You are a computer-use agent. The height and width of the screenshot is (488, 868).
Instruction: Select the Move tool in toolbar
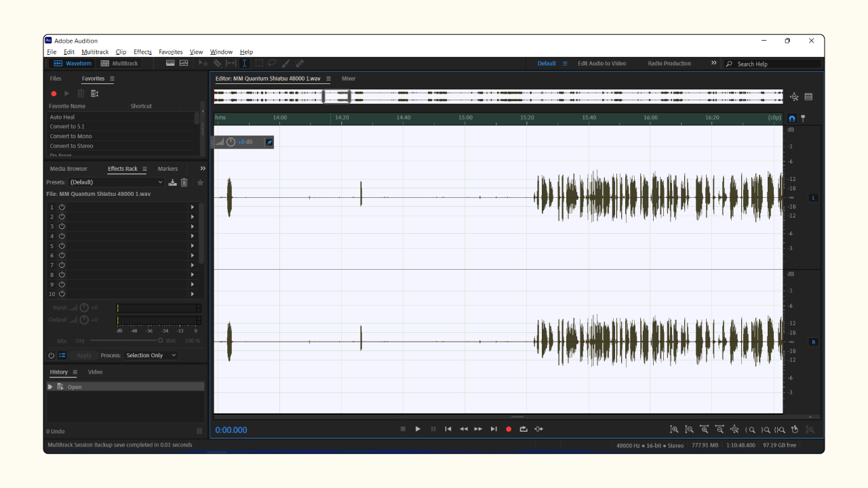tap(203, 63)
